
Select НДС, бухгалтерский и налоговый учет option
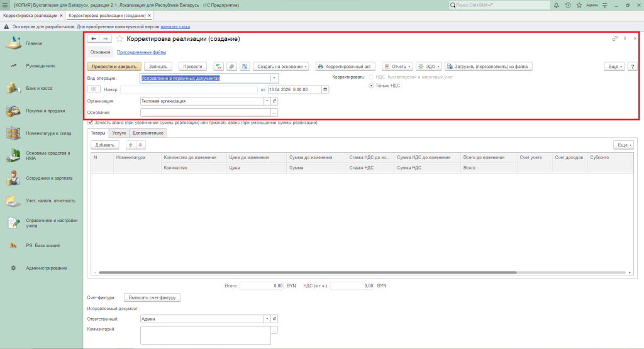[372, 77]
